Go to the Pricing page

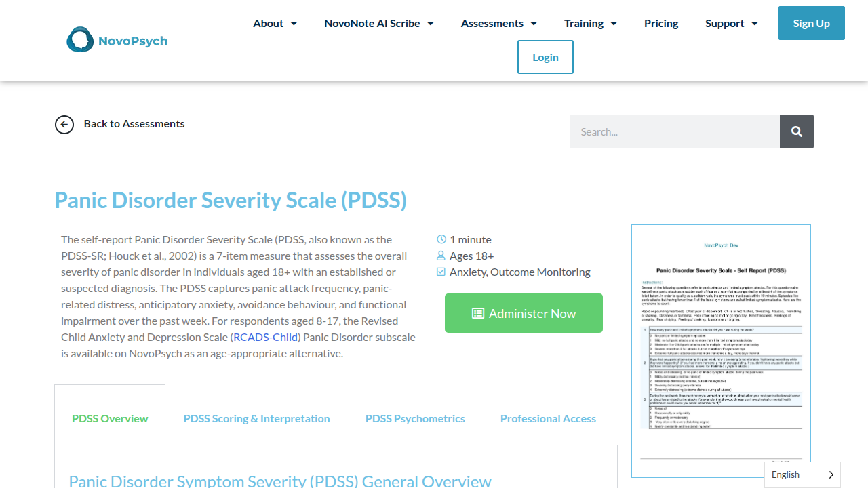point(661,23)
